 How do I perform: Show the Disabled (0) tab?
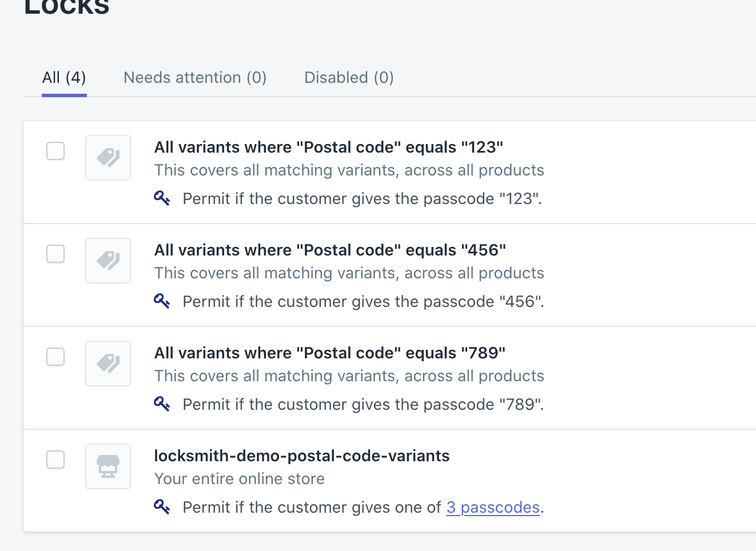coord(349,78)
